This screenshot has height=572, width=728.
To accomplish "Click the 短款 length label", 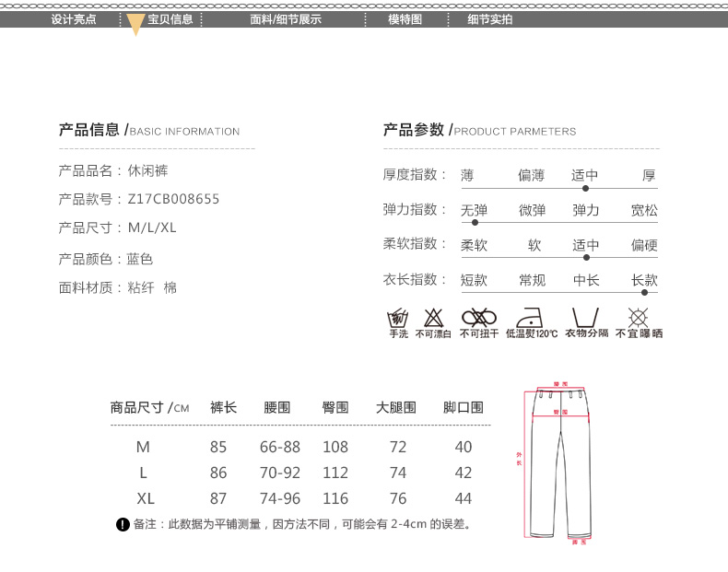I will click(474, 280).
